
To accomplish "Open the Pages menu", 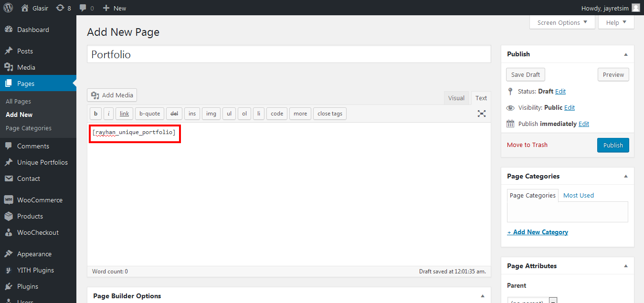I will point(26,84).
